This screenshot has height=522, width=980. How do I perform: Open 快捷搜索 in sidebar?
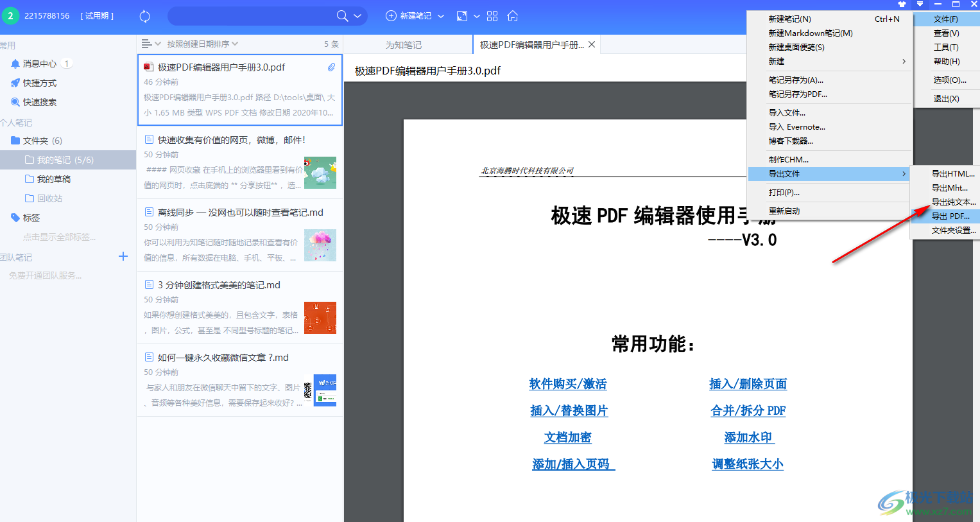pos(40,102)
